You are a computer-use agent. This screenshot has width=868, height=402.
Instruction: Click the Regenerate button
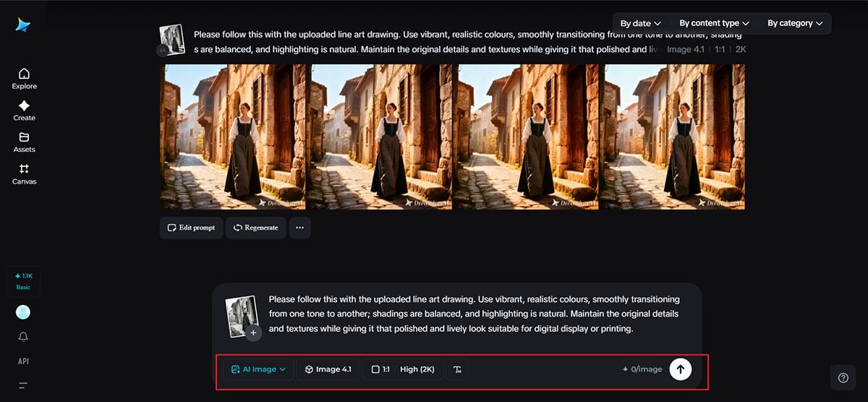pyautogui.click(x=255, y=228)
